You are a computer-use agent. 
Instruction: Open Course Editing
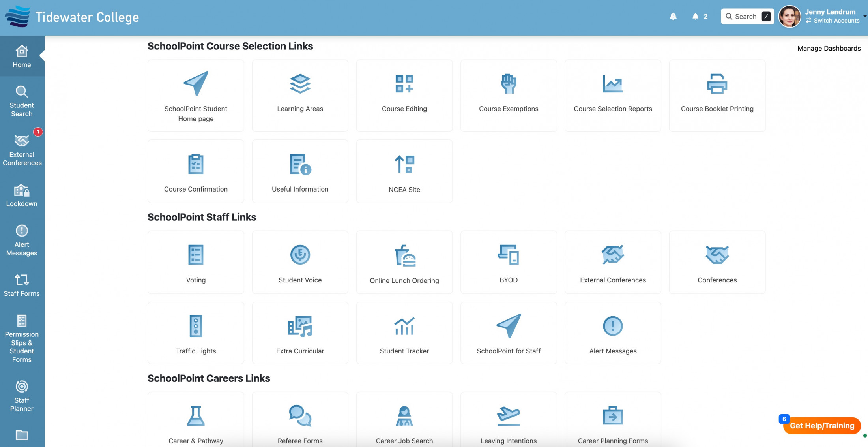(x=404, y=95)
